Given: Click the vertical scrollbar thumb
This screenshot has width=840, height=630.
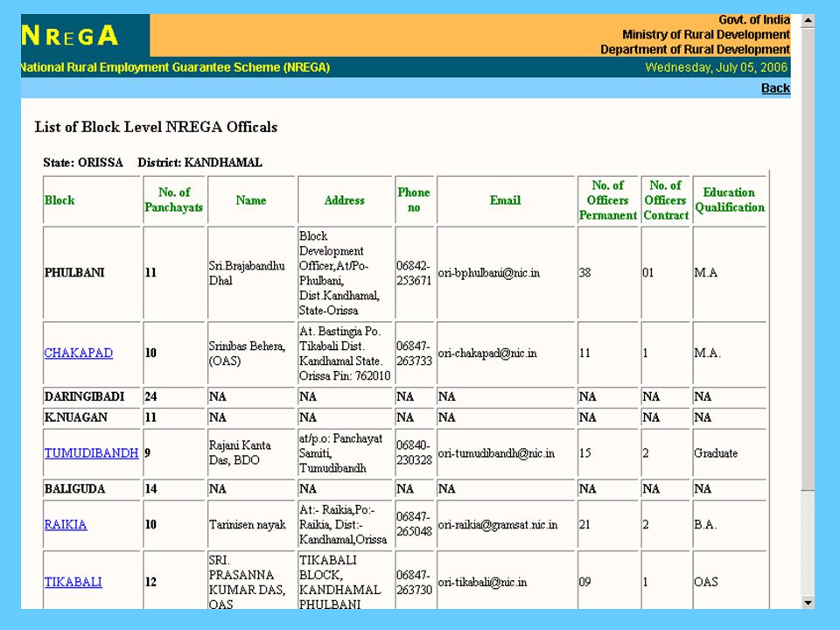Looking at the screenshot, I should (808, 258).
